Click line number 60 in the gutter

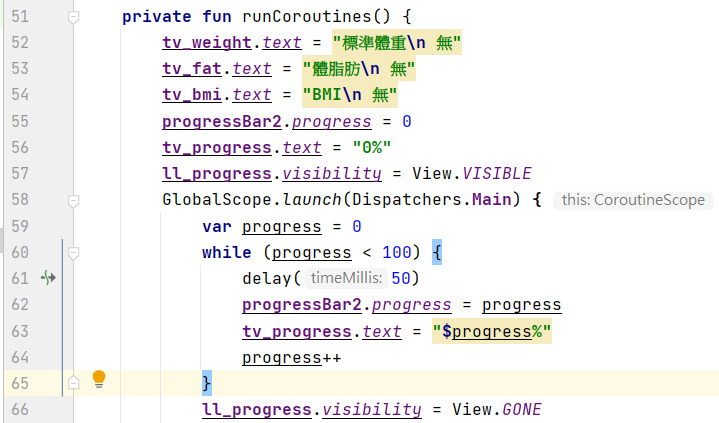[x=20, y=253]
